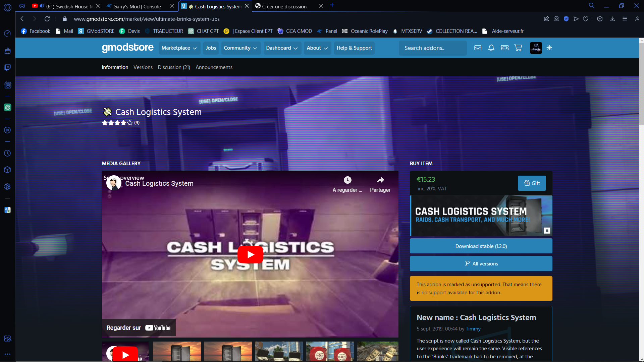The width and height of the screenshot is (644, 362).
Task: Open your gmodstore profile avatar
Action: (x=536, y=48)
